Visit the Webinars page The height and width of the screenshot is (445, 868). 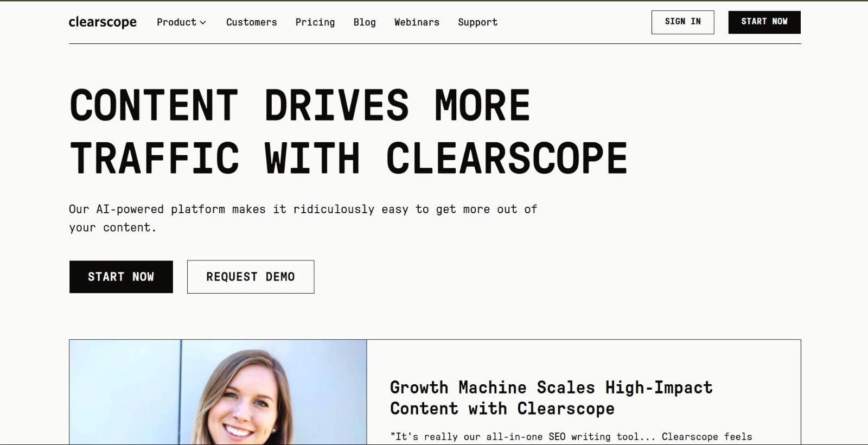click(x=417, y=22)
